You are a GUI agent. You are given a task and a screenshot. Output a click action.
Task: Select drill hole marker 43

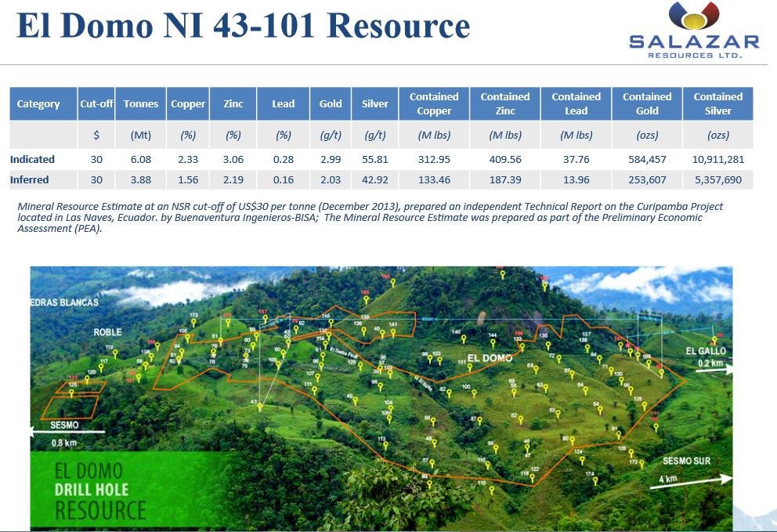click(x=259, y=406)
